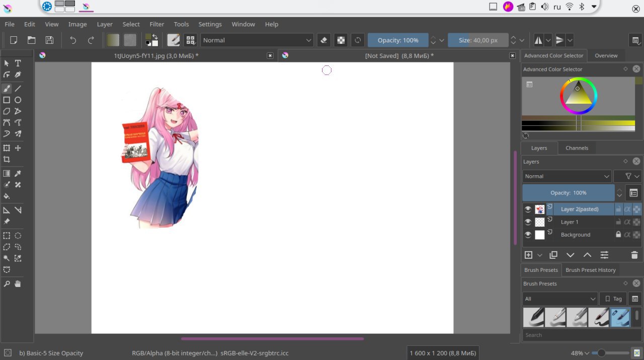The width and height of the screenshot is (644, 360).
Task: Switch to Brush Preset History tab
Action: tap(591, 270)
